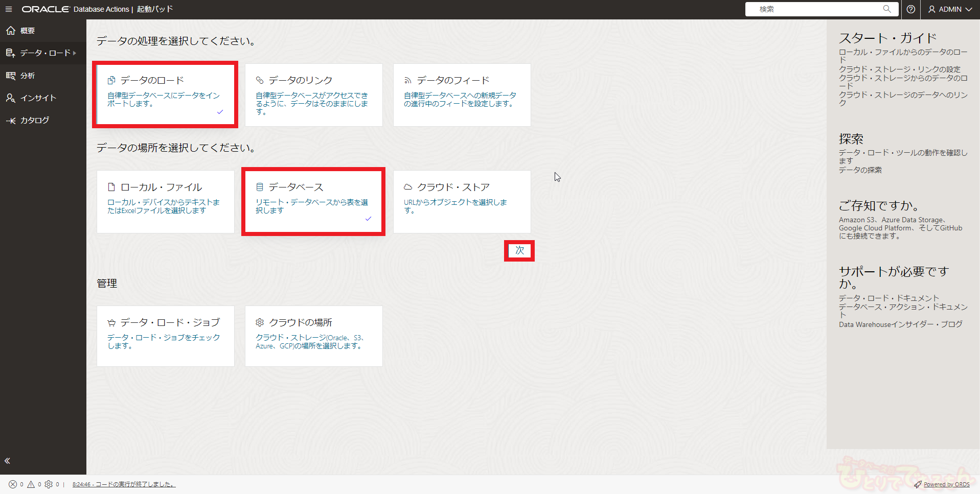Open 概要 home page in sidebar
Viewport: 980px width, 494px height.
point(28,31)
